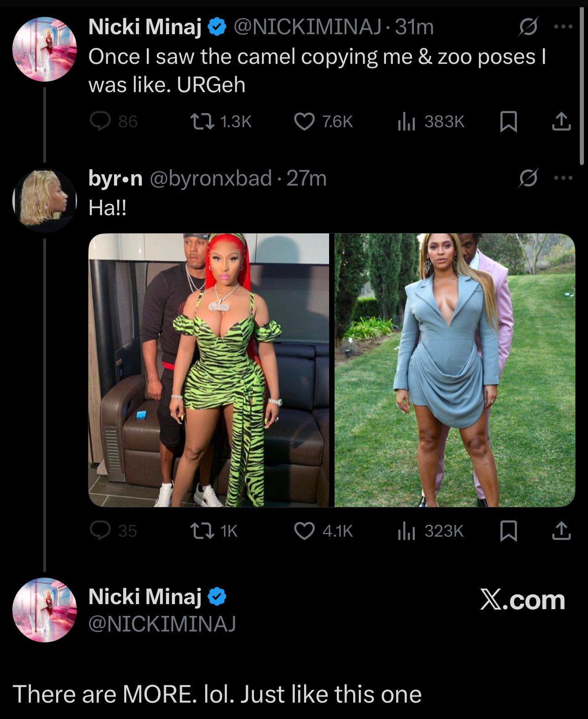Viewport: 588px width, 719px height.
Task: Share Nicki Minaj's top tweet
Action: [x=561, y=121]
